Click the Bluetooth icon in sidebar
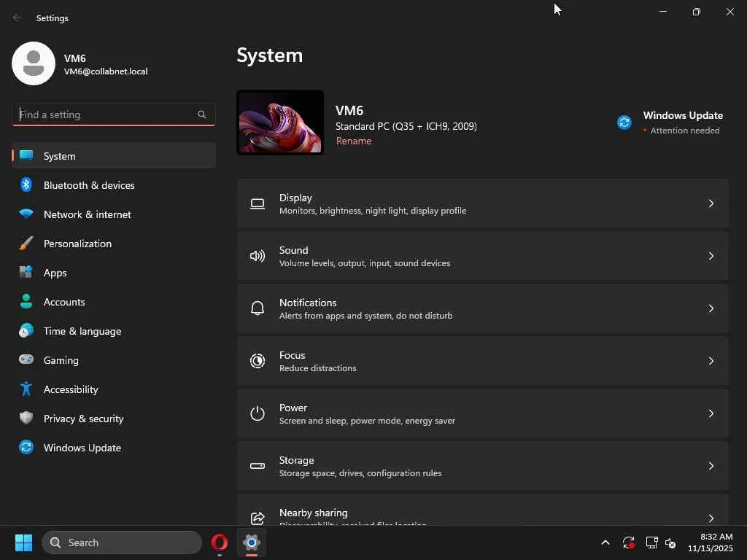747x560 pixels. pyautogui.click(x=26, y=184)
